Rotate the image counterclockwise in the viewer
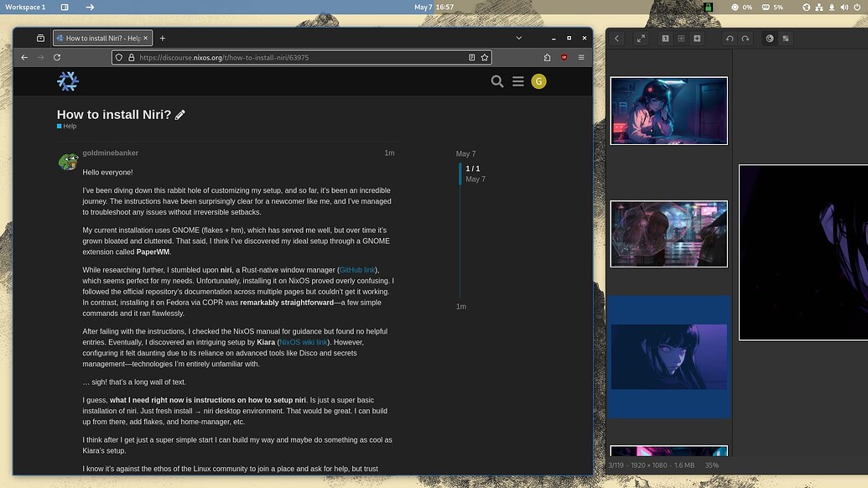Screen dimensions: 868x488 [x=730, y=39]
